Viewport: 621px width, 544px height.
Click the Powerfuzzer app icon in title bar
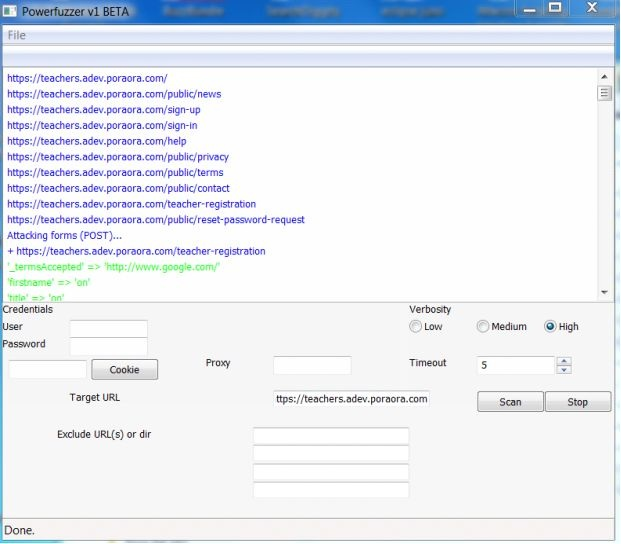(9, 11)
